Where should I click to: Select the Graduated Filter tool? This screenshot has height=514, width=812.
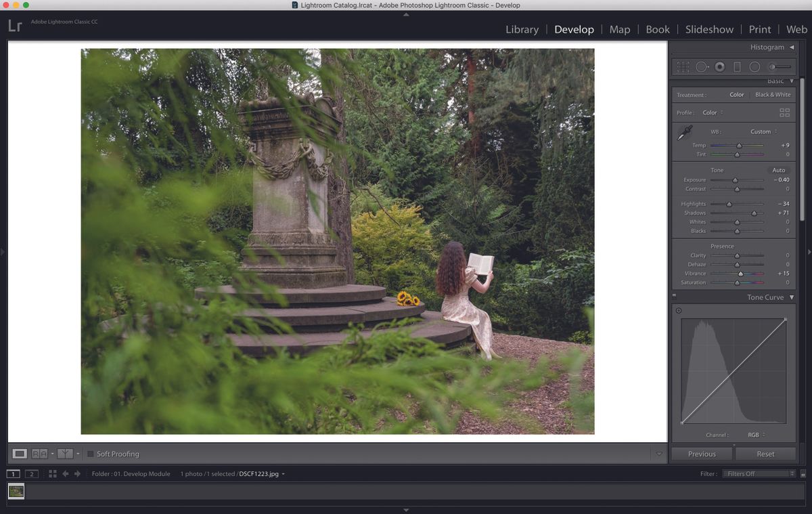point(738,66)
